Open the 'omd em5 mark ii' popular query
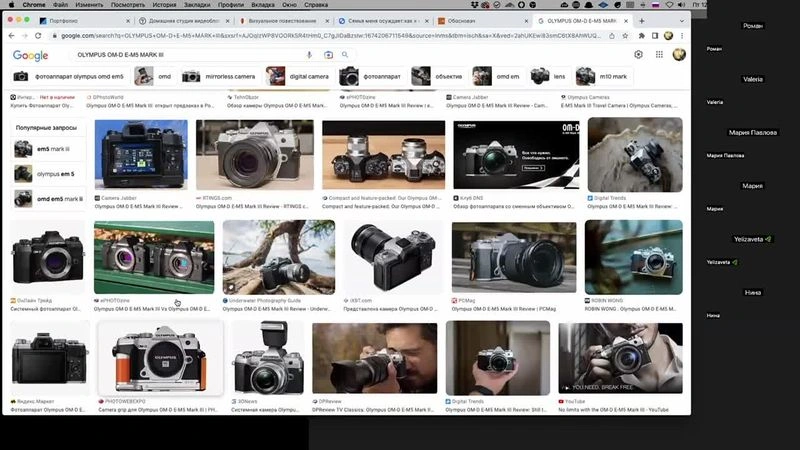The image size is (800, 450). tap(48, 199)
